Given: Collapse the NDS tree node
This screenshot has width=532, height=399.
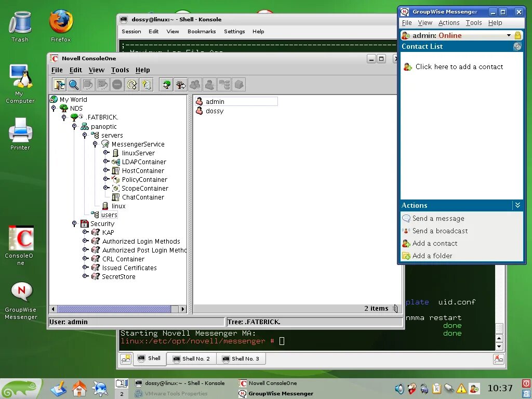Looking at the screenshot, I should coord(54,108).
